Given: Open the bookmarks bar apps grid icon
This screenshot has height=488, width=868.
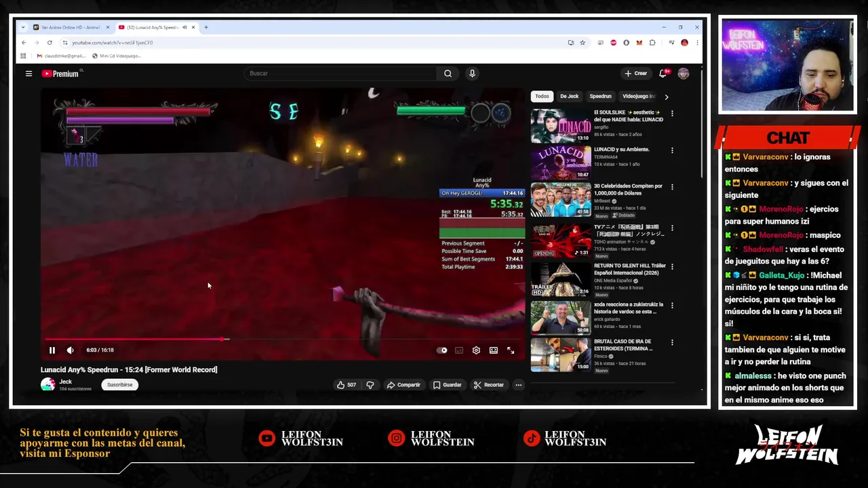Looking at the screenshot, I should pos(23,56).
